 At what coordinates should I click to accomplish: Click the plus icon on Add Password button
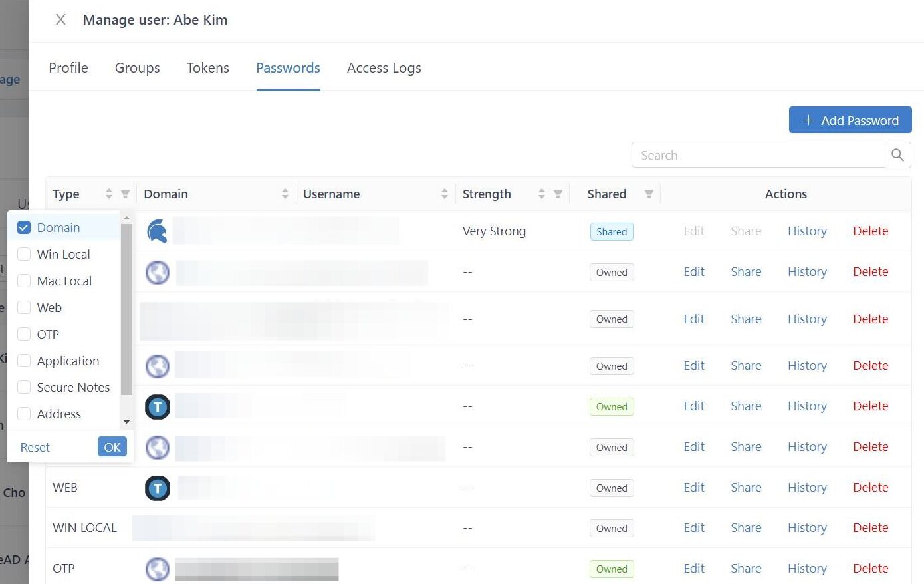pyautogui.click(x=808, y=120)
